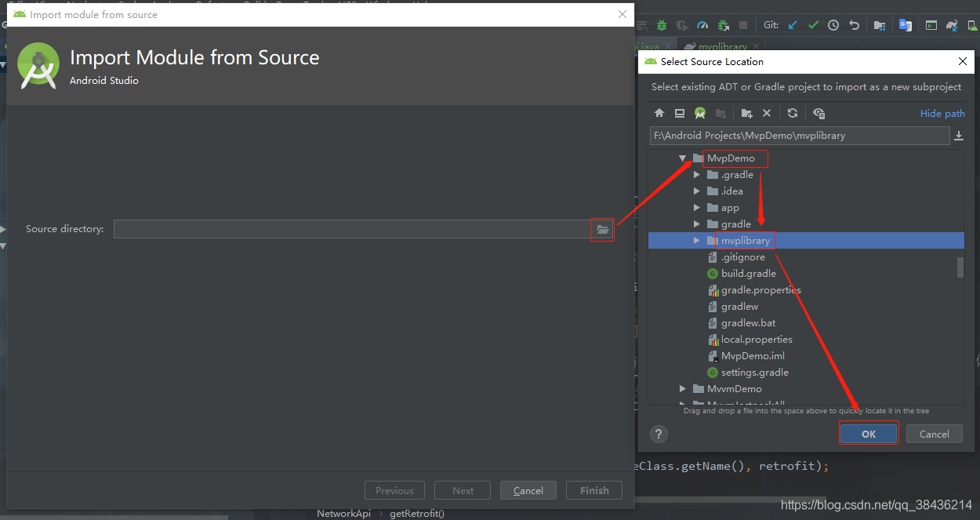
Task: Expand the gradle folder
Action: point(696,224)
